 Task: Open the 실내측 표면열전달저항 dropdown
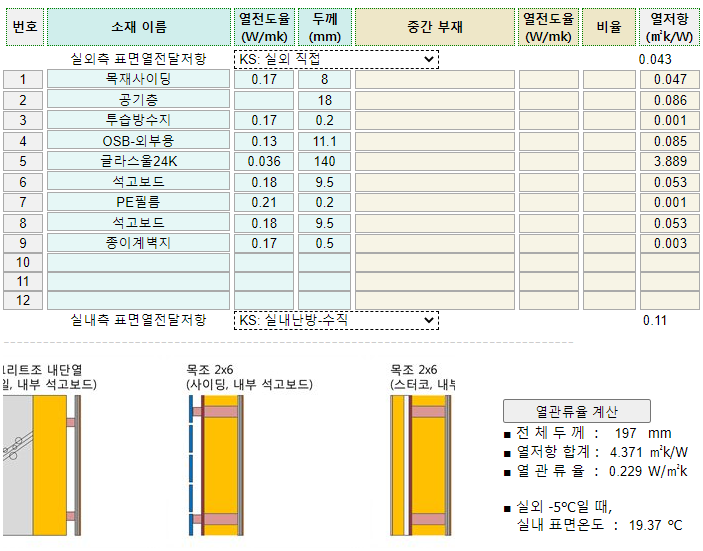coord(336,320)
